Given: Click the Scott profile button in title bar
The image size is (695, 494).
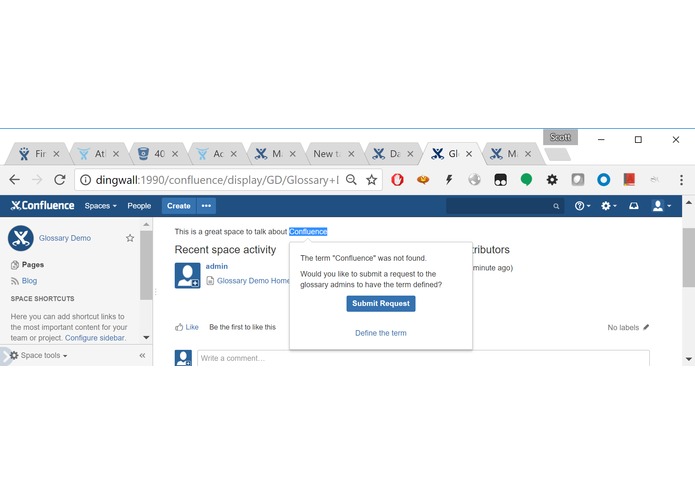Looking at the screenshot, I should [x=560, y=137].
